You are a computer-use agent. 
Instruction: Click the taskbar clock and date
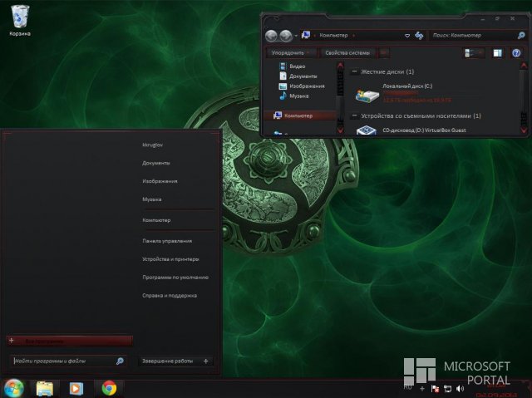496,390
